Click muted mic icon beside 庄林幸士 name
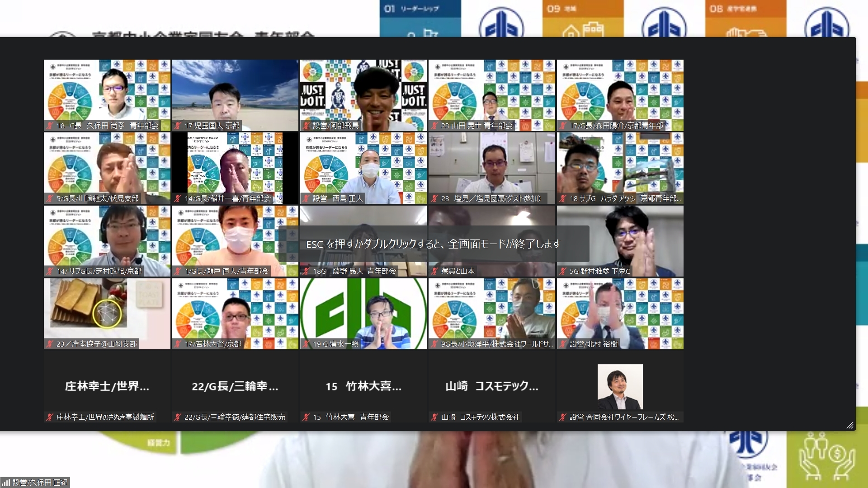 49,417
